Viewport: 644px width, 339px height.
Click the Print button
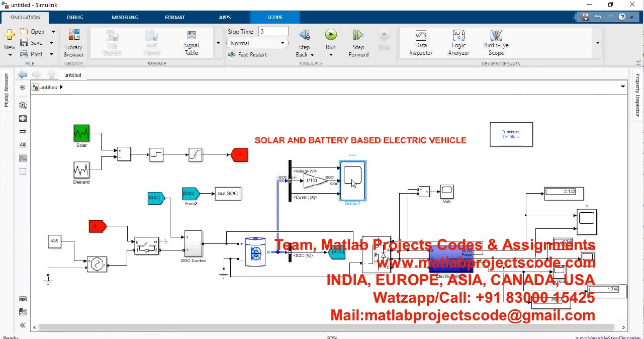[x=32, y=54]
